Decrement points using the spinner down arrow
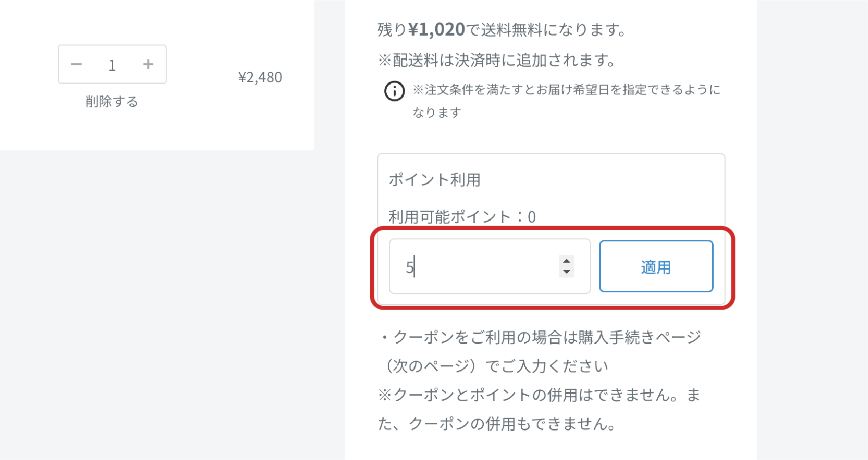This screenshot has height=460, width=868. tap(567, 272)
